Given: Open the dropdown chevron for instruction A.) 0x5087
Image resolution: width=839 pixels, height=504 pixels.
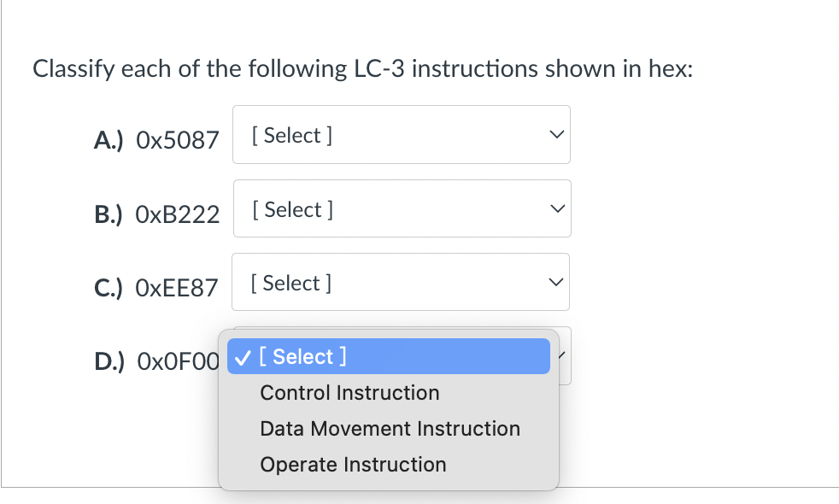Looking at the screenshot, I should pos(556,134).
